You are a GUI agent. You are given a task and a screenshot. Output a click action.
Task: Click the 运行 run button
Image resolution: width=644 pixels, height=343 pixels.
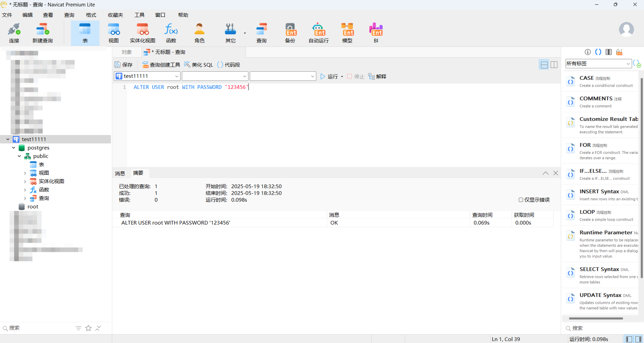tap(329, 77)
